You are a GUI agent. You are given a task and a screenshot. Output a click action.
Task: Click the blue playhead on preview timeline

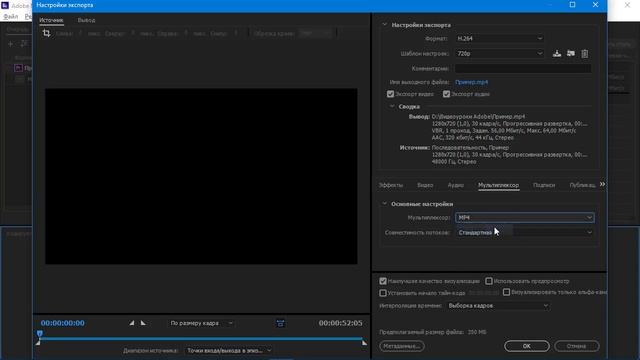pos(40,334)
